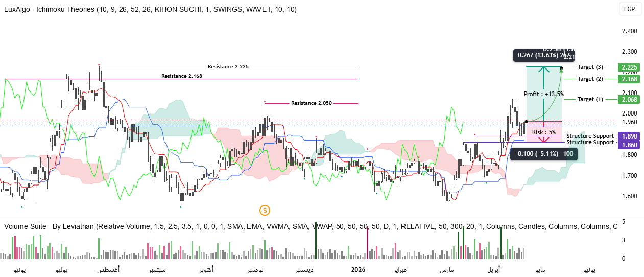Select the Target (3) text label
This screenshot has height=277, width=644.
click(x=590, y=67)
